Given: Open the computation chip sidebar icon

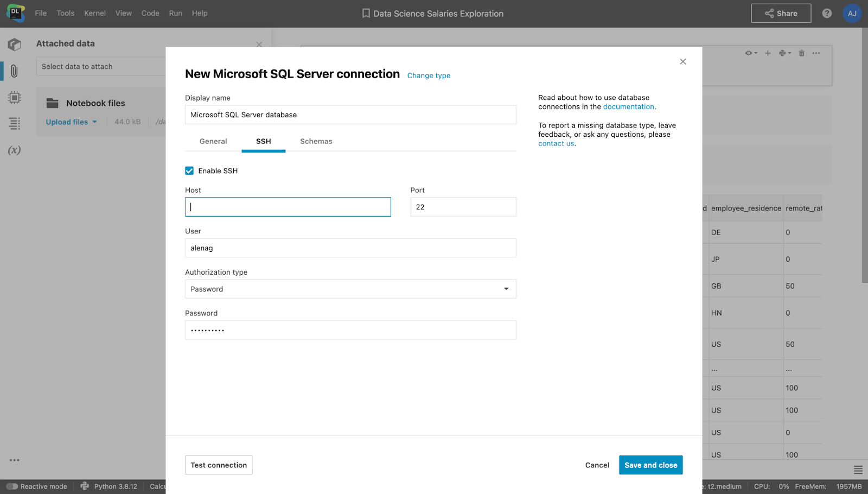Looking at the screenshot, I should (x=15, y=98).
